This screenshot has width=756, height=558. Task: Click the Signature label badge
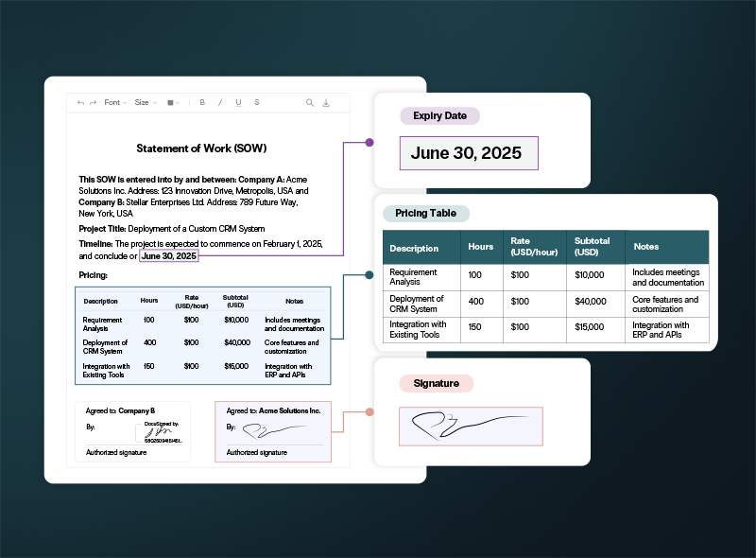[437, 383]
